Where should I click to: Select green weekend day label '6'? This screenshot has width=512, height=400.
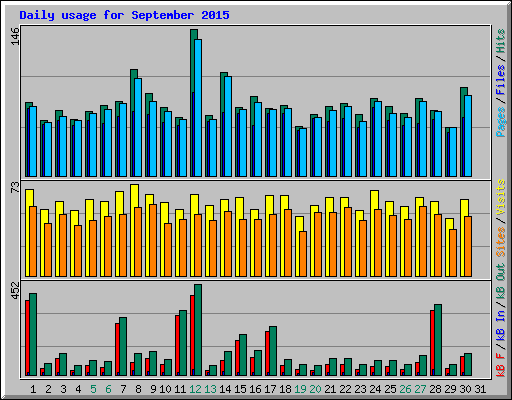108,389
